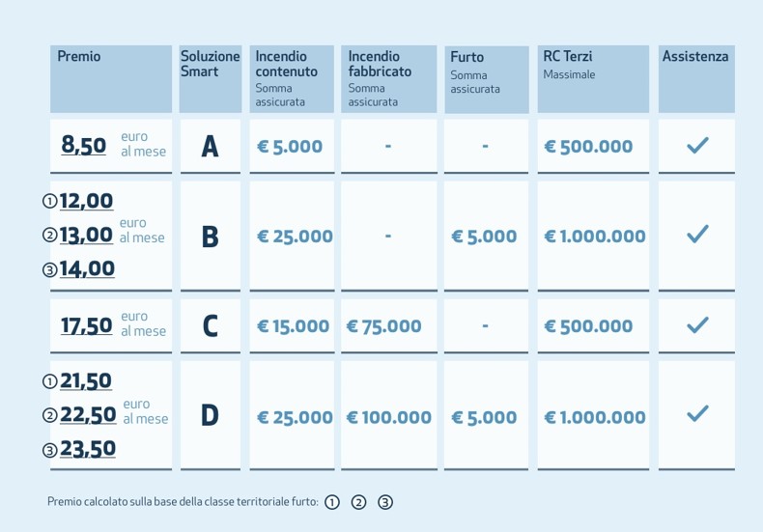
Task: Select Solution letter B cell
Action: [210, 237]
